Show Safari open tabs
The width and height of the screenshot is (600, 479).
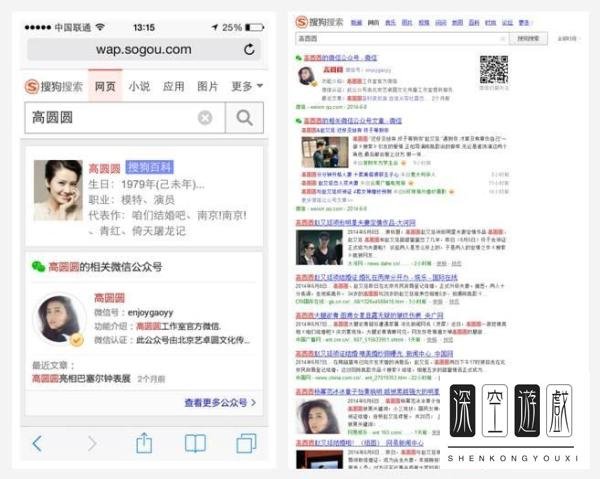246,443
